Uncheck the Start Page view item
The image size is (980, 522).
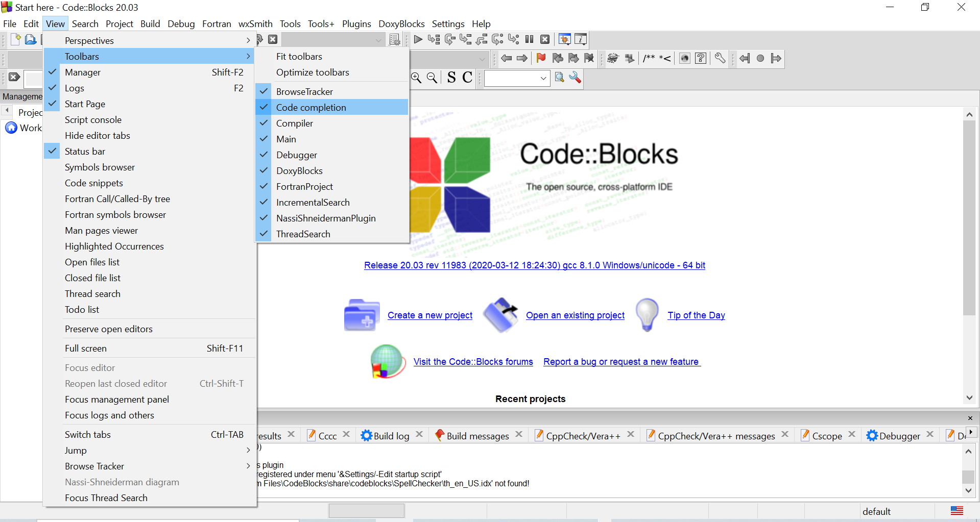(x=150, y=104)
